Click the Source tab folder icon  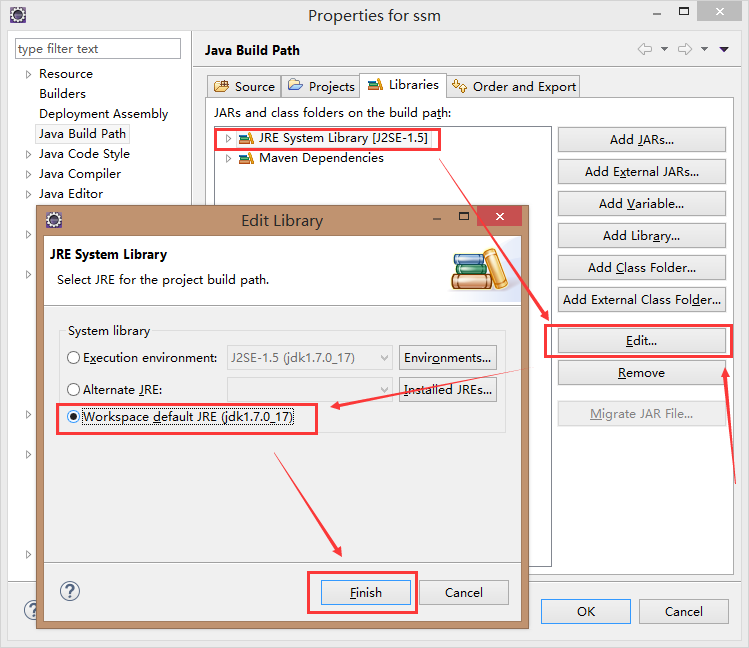click(x=221, y=86)
